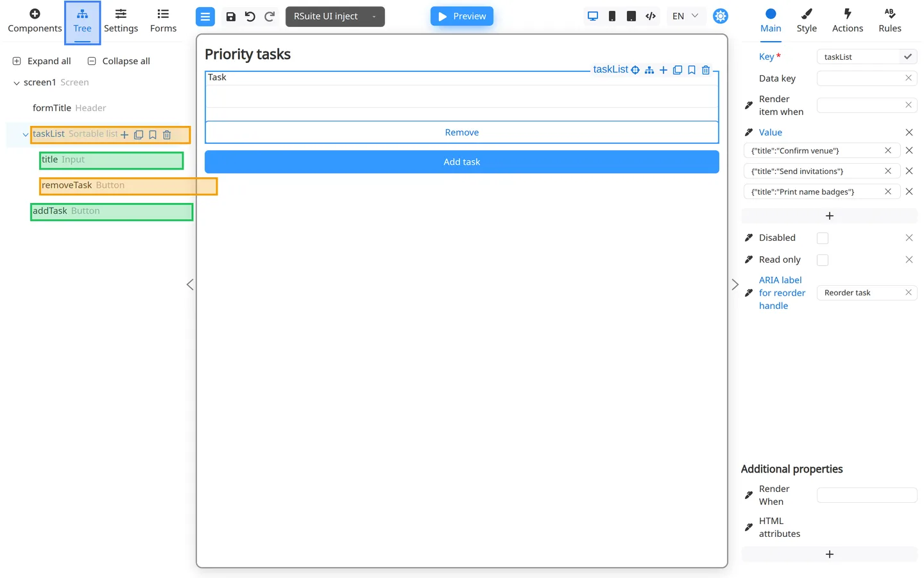Collapse the right properties panel

735,285
